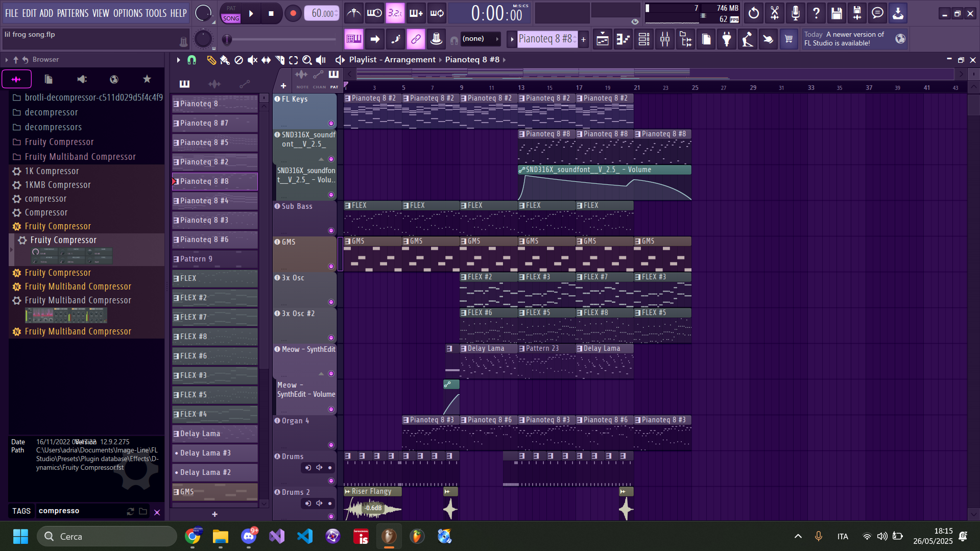The height and width of the screenshot is (551, 980).
Task: Clear the compresso tag search
Action: click(x=157, y=512)
